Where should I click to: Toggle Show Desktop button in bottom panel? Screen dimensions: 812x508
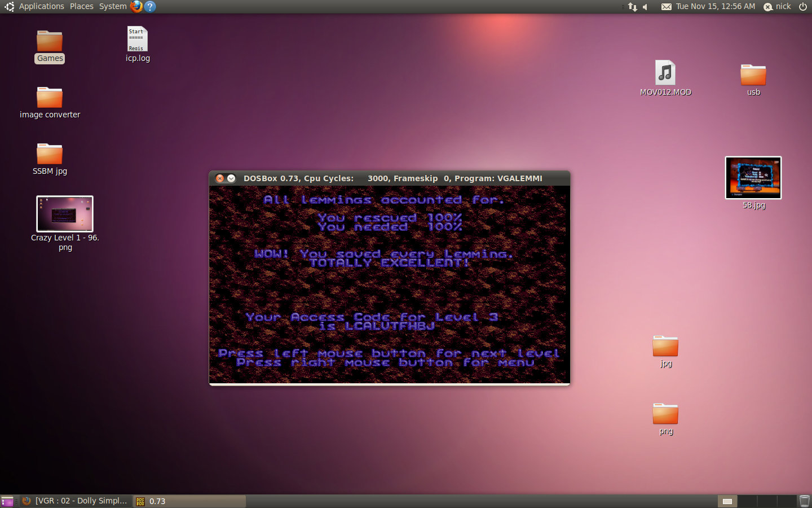point(7,501)
